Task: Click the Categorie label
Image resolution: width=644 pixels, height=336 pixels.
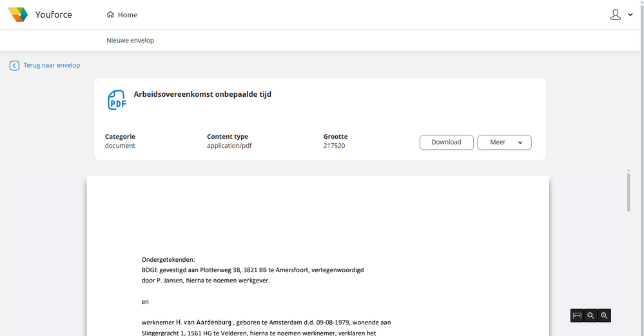Action: (x=120, y=136)
